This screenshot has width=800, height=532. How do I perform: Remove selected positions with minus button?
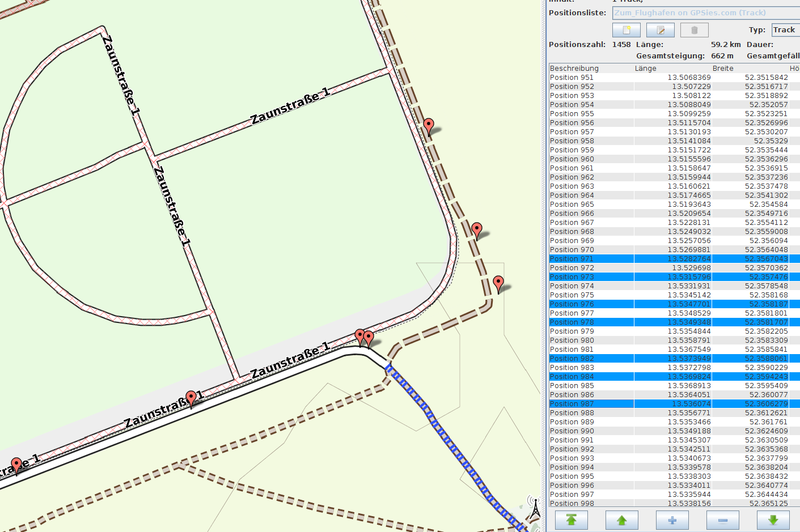pos(723,520)
